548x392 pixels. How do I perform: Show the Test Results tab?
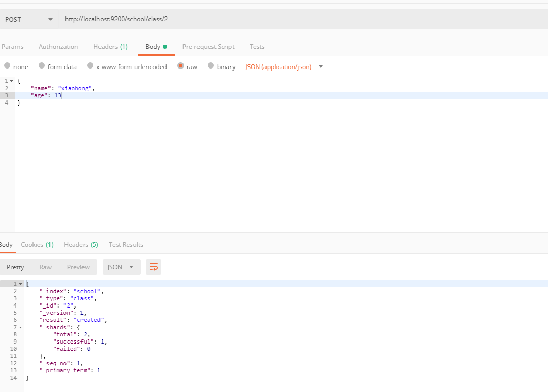(126, 245)
